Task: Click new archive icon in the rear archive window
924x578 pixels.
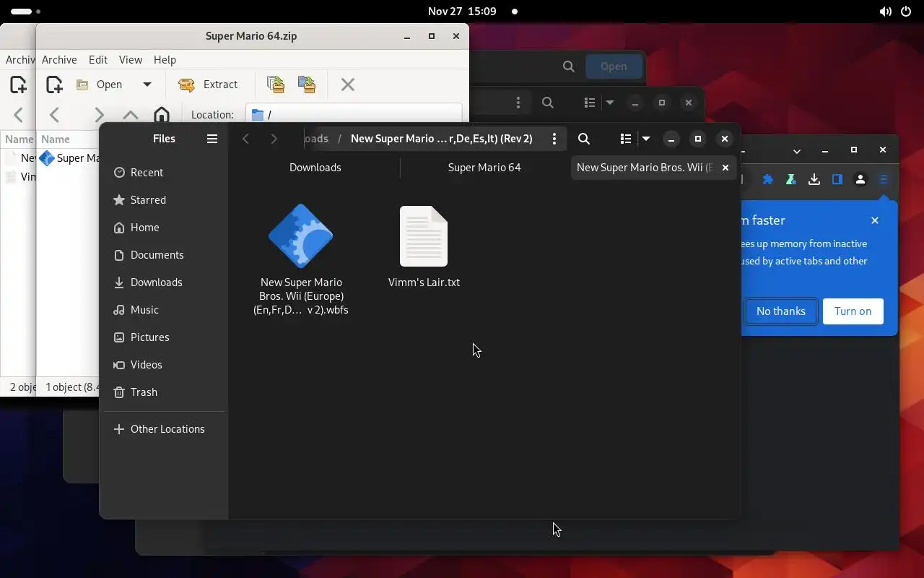Action: pyautogui.click(x=18, y=85)
